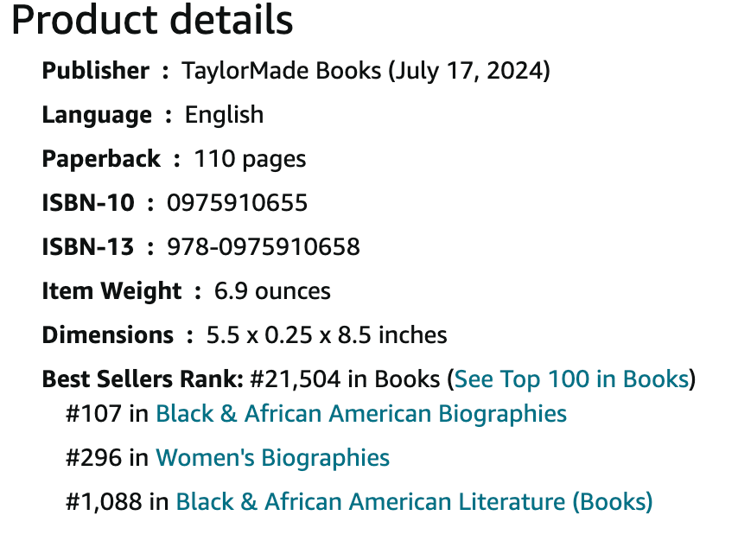
Task: Click the ISBN-10 number 0975910655
Action: coord(237,203)
